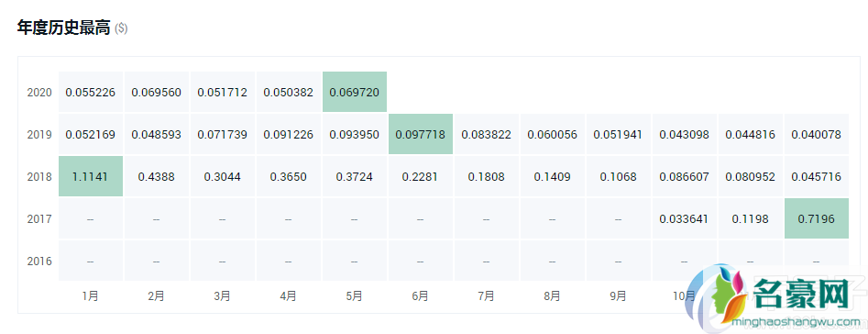Select the 6月 column label
The width and height of the screenshot is (868, 334).
(x=420, y=295)
